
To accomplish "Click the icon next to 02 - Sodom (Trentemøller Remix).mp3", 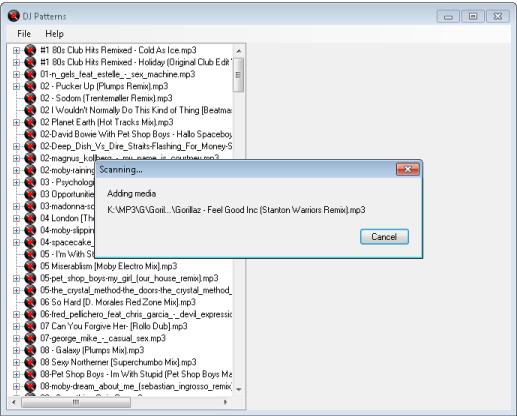I will click(x=30, y=98).
